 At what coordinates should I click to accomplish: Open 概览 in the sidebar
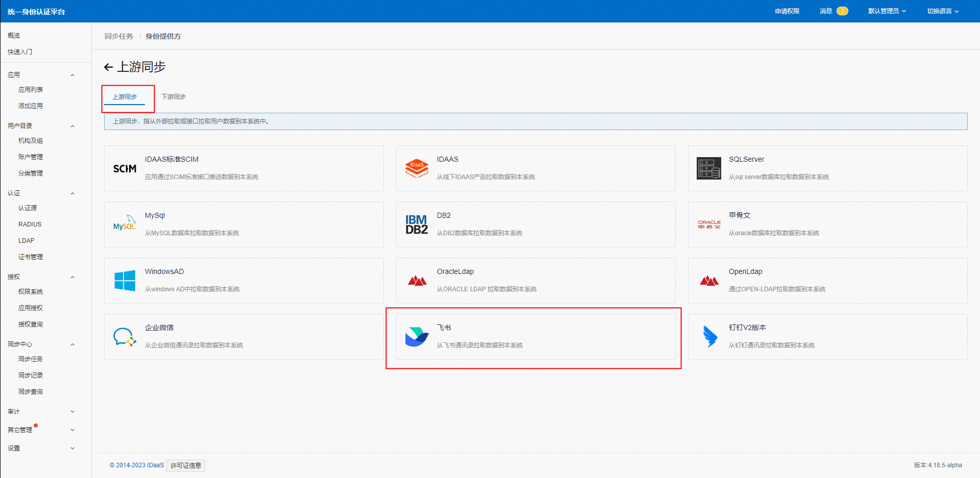point(14,36)
